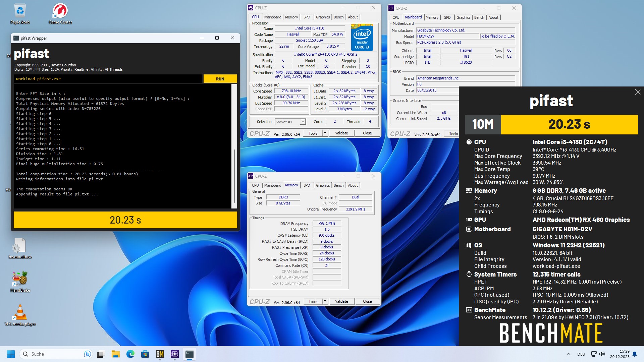Click the Bing icon in search box
Screen dimensions: 644x362
coord(87,354)
